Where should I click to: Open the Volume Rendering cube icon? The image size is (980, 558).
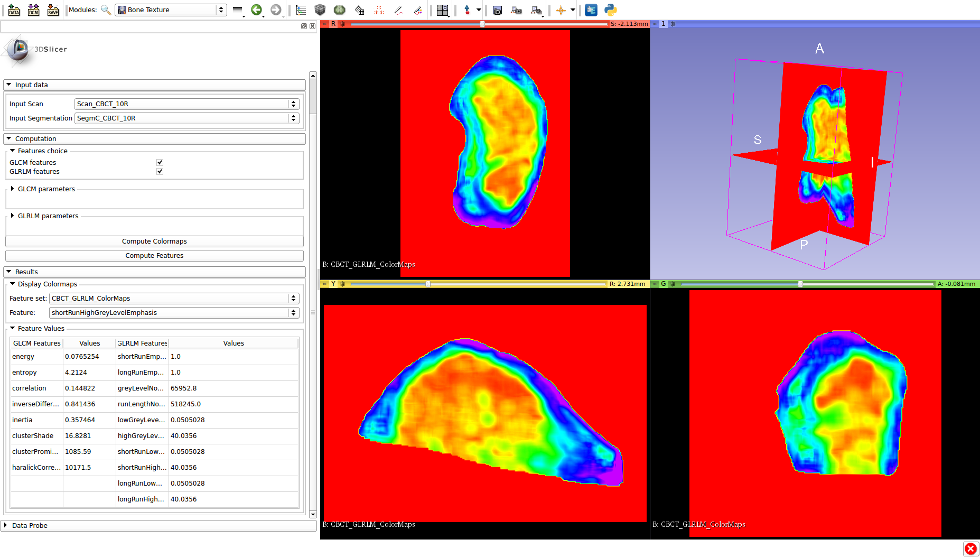coord(320,10)
